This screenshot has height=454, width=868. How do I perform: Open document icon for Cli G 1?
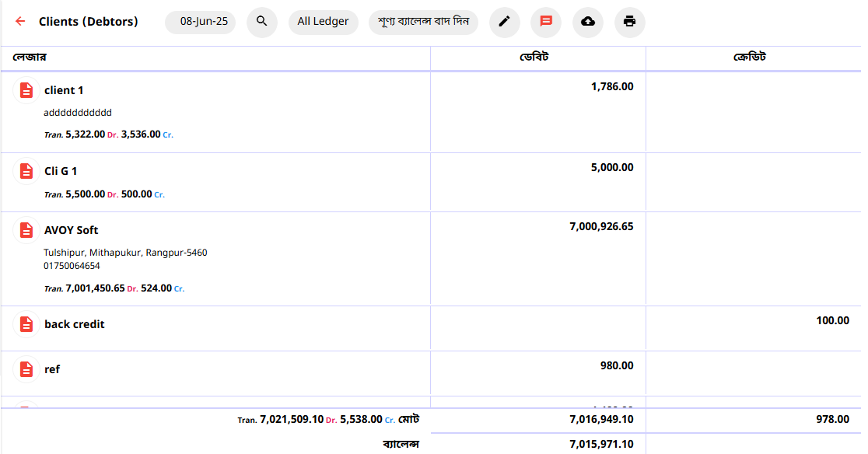click(26, 171)
